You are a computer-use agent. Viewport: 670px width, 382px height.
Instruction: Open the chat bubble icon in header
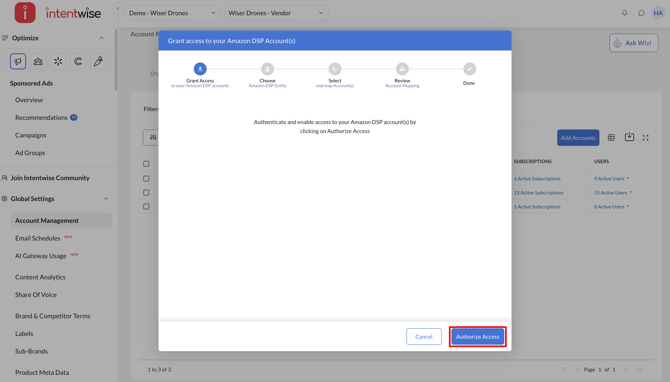[641, 13]
